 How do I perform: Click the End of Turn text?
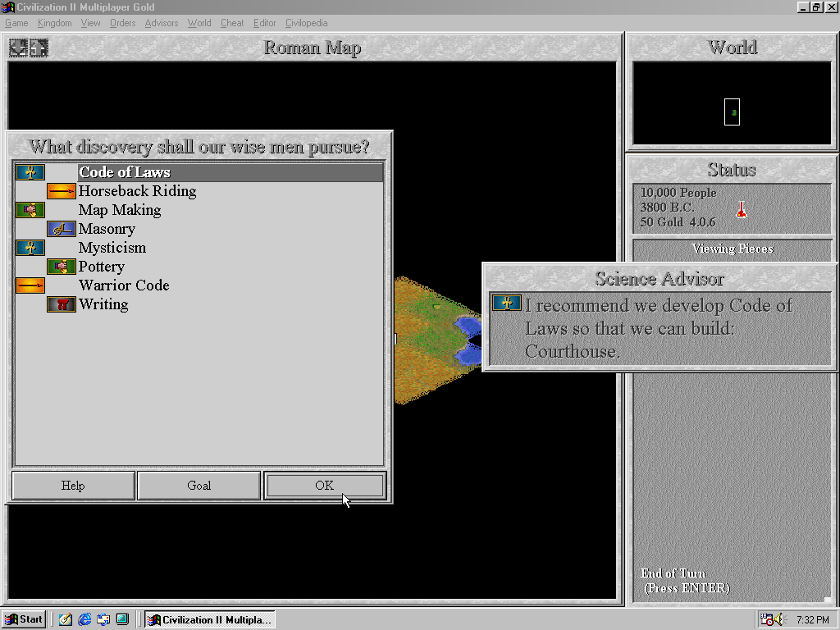(673, 573)
